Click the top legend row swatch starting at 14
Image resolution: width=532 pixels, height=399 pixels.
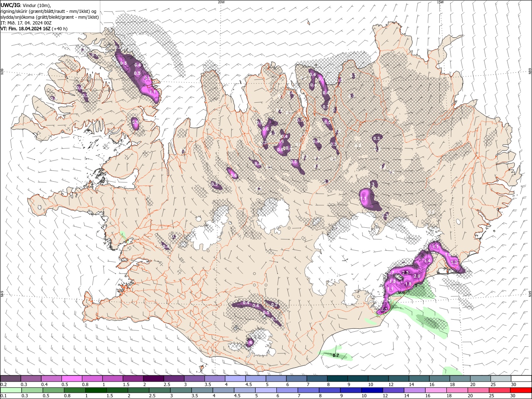(419, 379)
